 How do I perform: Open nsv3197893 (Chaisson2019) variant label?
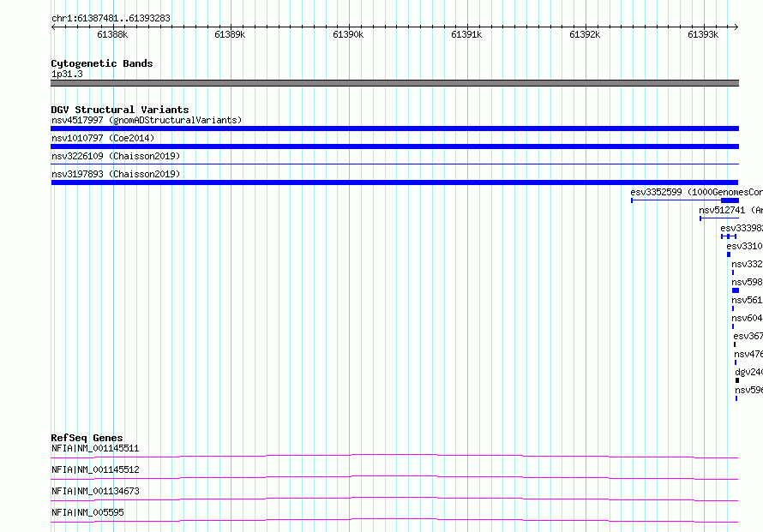point(116,174)
